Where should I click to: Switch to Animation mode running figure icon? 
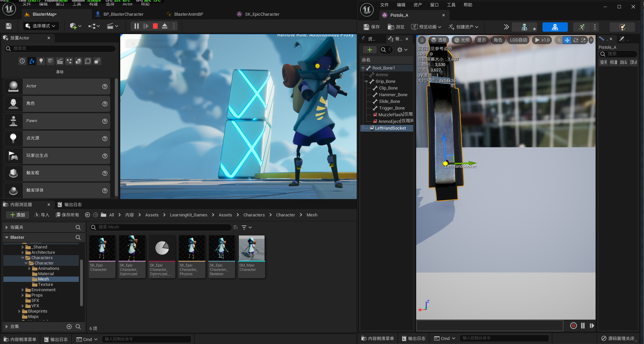tap(582, 27)
